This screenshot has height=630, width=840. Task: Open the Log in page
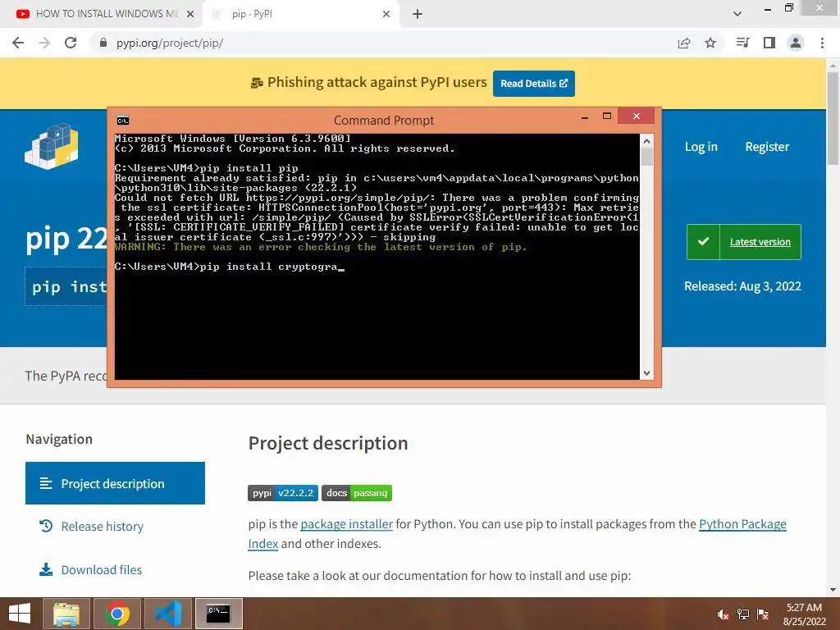click(x=701, y=147)
